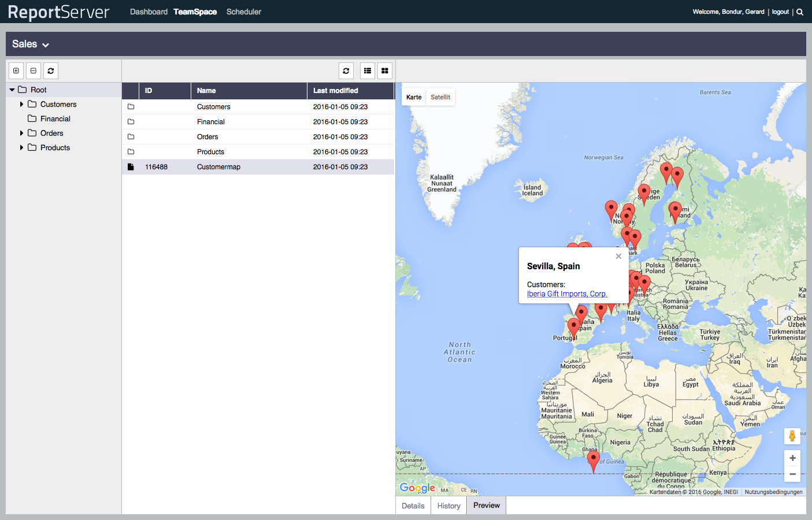Collapse the Root tree node

12,90
